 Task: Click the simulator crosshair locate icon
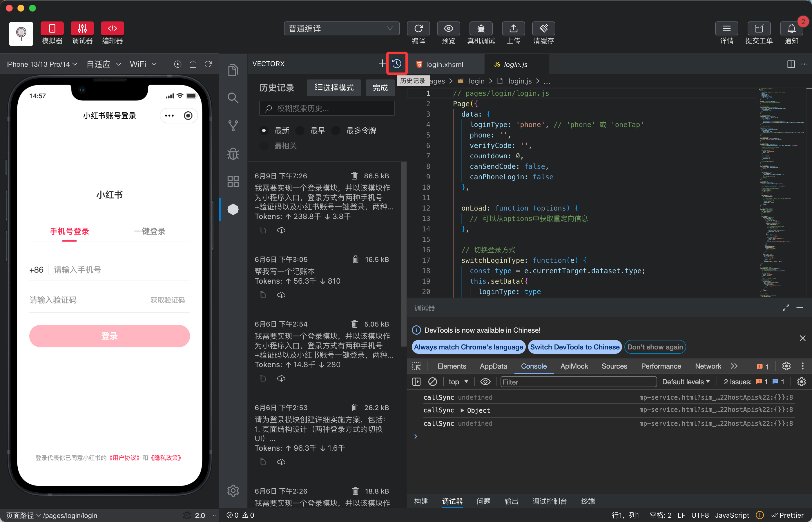pyautogui.click(x=177, y=64)
